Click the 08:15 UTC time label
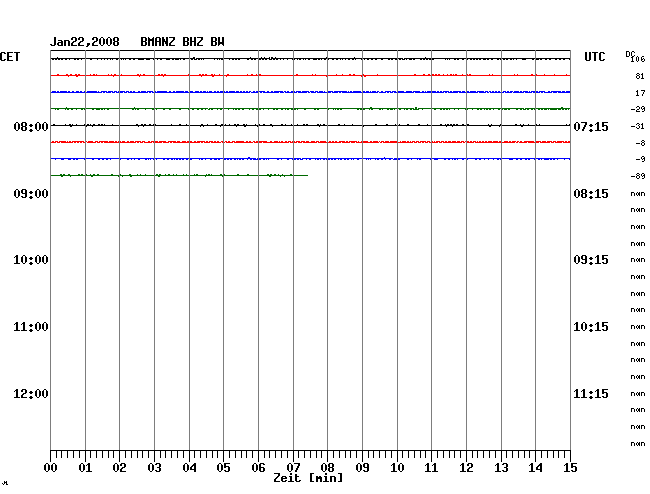Viewport: 650px width, 494px height. tap(591, 194)
